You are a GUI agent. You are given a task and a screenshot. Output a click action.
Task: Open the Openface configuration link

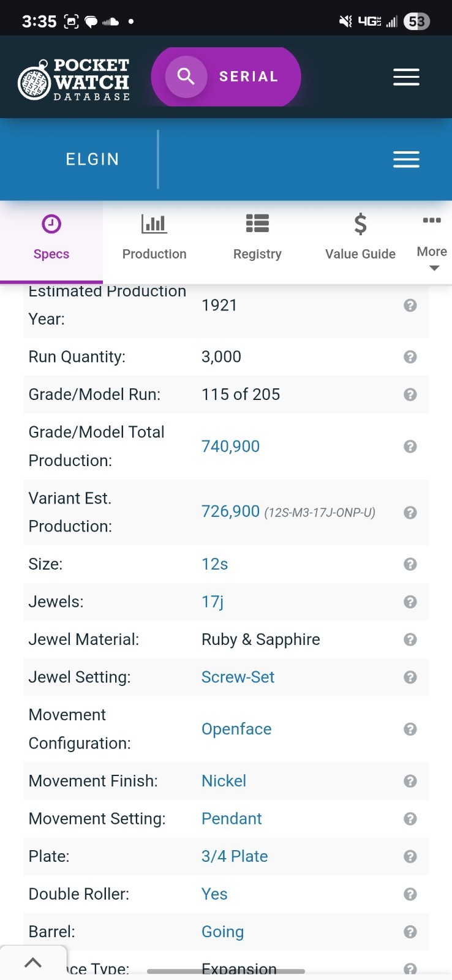coord(236,729)
